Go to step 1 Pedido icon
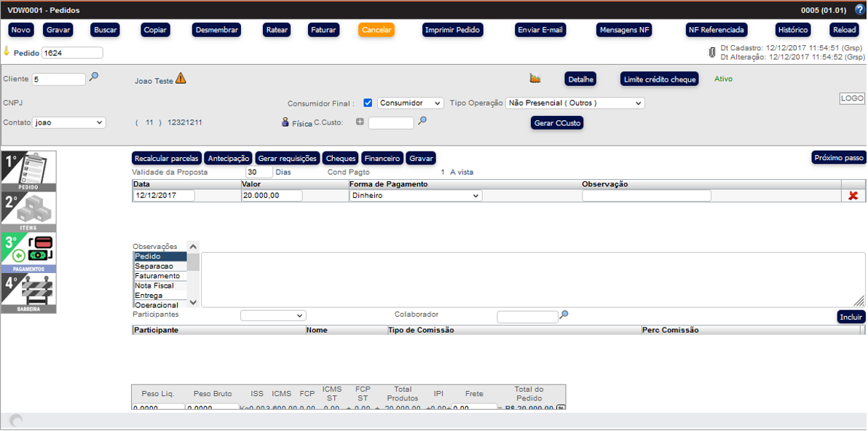Screen dimensions: 868x431 click(28, 171)
